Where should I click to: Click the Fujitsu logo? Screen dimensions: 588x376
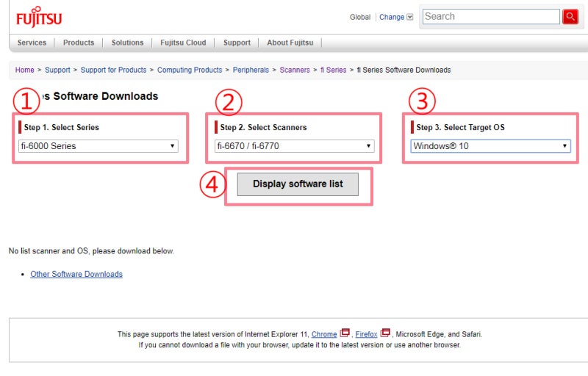click(39, 17)
